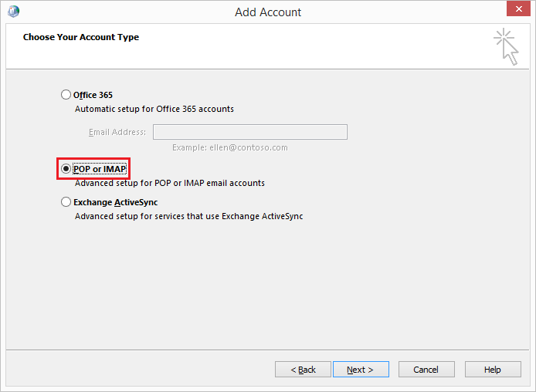This screenshot has width=536, height=392.
Task: Click the Exchange ActiveSync services description text
Action: pyautogui.click(x=189, y=216)
